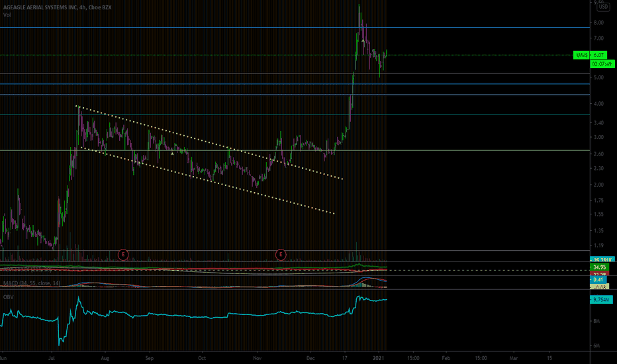The image size is (617, 364).
Task: Click the 1.35 price axis label
Action: [598, 230]
